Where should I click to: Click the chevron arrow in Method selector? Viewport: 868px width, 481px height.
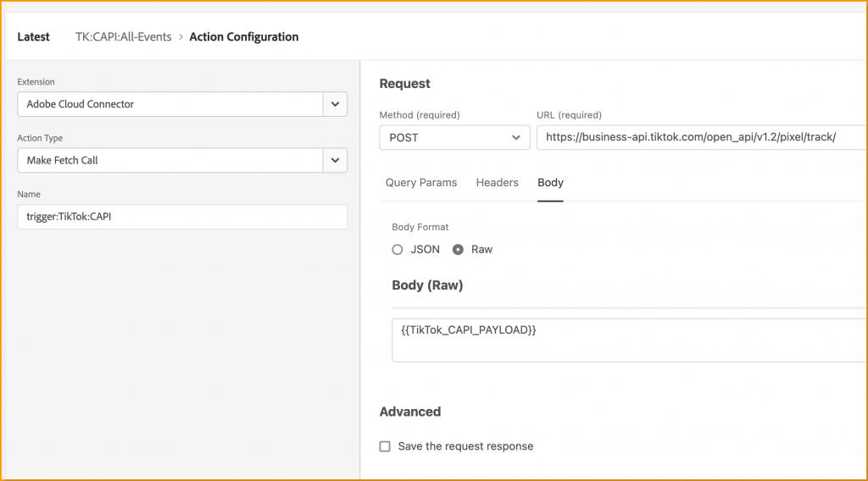point(516,137)
